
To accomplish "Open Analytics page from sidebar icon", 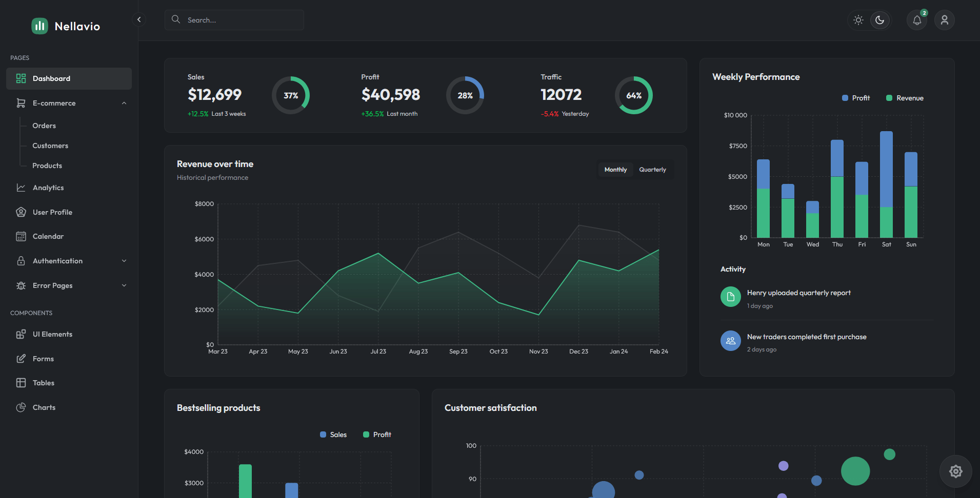I will (x=21, y=188).
